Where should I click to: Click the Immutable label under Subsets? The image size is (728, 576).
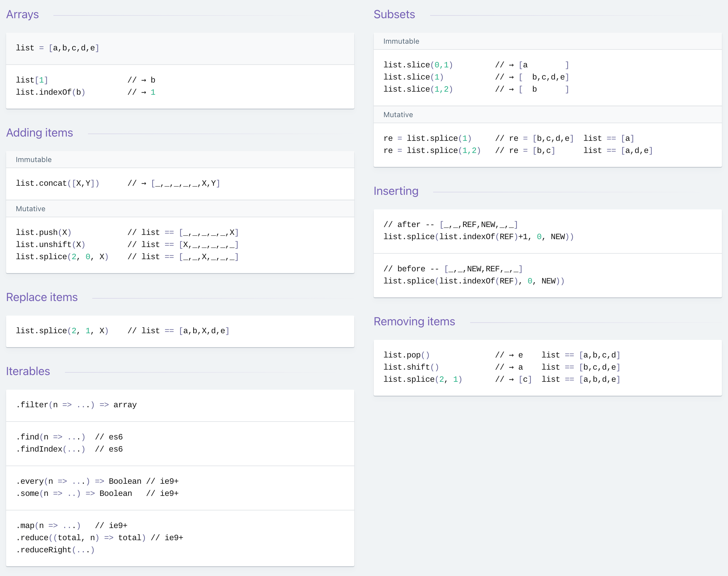tap(401, 41)
